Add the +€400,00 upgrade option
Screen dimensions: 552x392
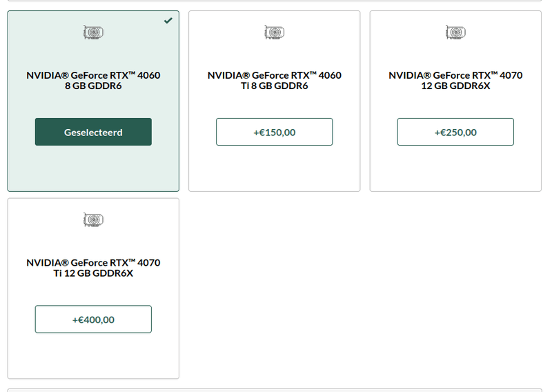pos(93,320)
